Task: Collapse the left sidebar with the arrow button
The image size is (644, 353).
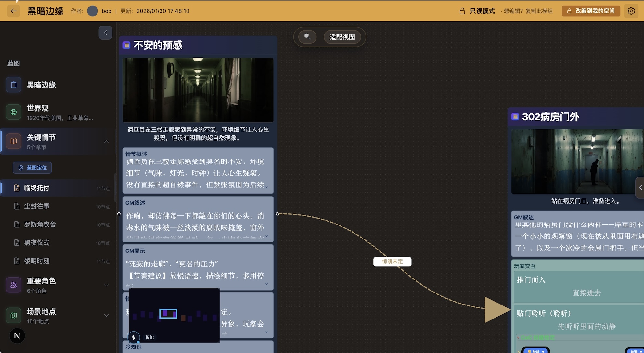Action: [x=105, y=33]
